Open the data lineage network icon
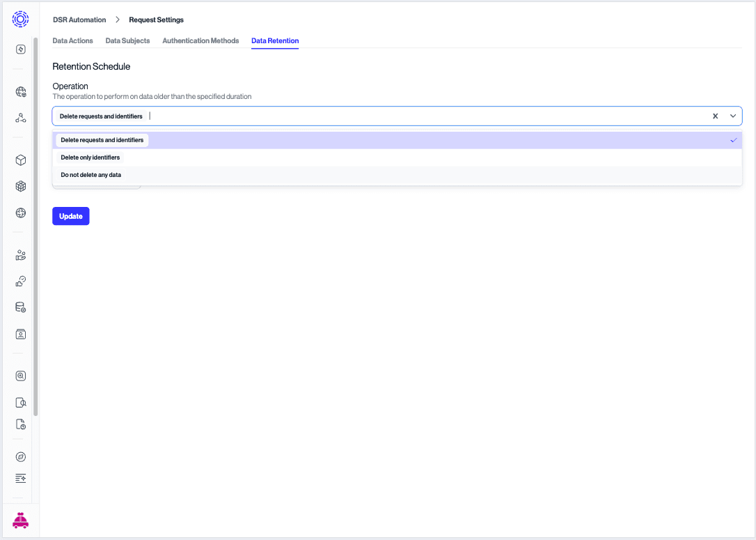The height and width of the screenshot is (540, 756). 20,117
